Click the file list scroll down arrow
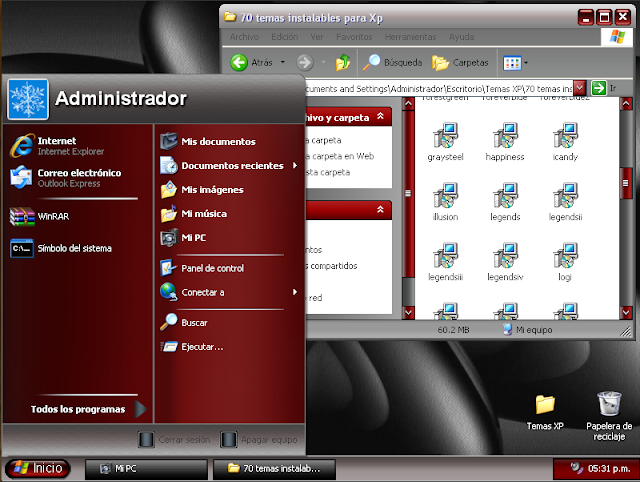The image size is (640, 482). pos(626,313)
